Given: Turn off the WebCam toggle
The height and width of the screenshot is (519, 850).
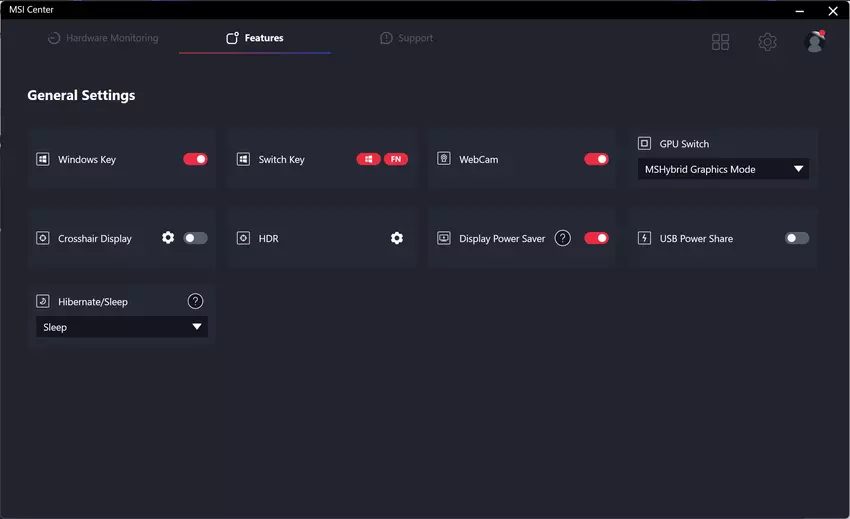Looking at the screenshot, I should click(596, 159).
